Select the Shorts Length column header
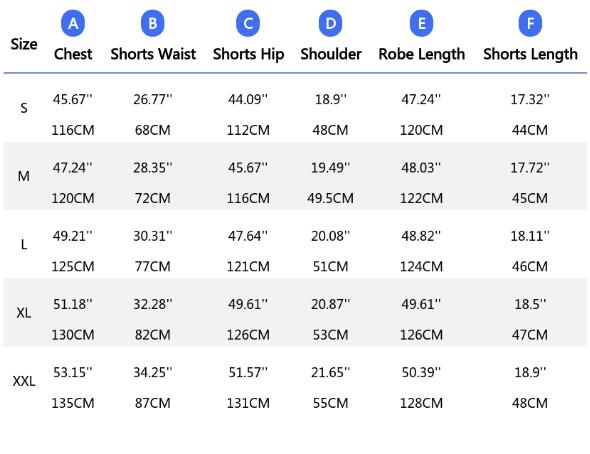Image resolution: width=590 pixels, height=454 pixels. 530,54
